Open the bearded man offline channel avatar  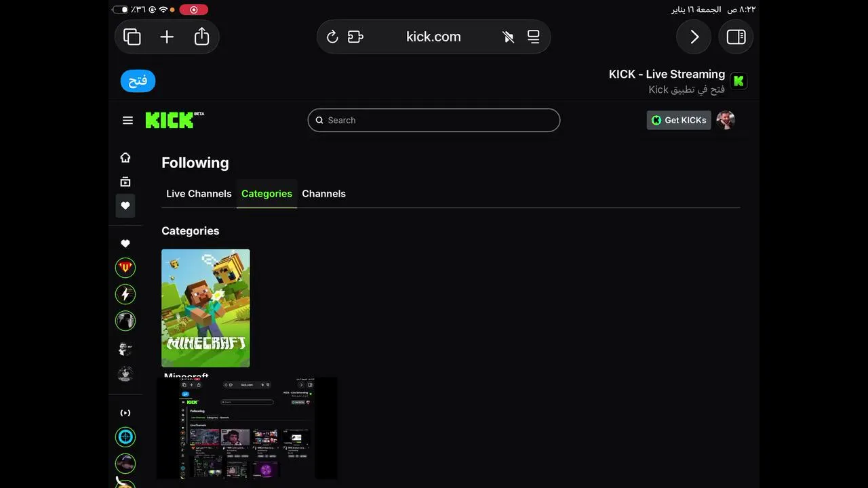tap(125, 348)
